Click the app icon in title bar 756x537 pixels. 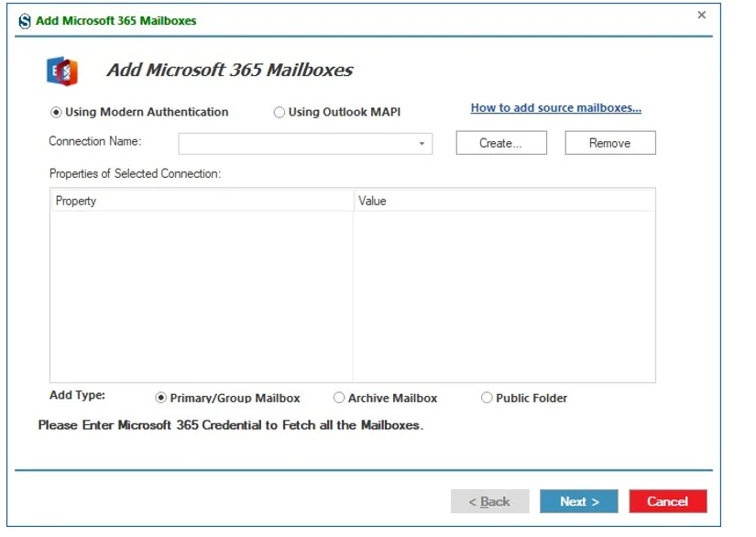25,21
